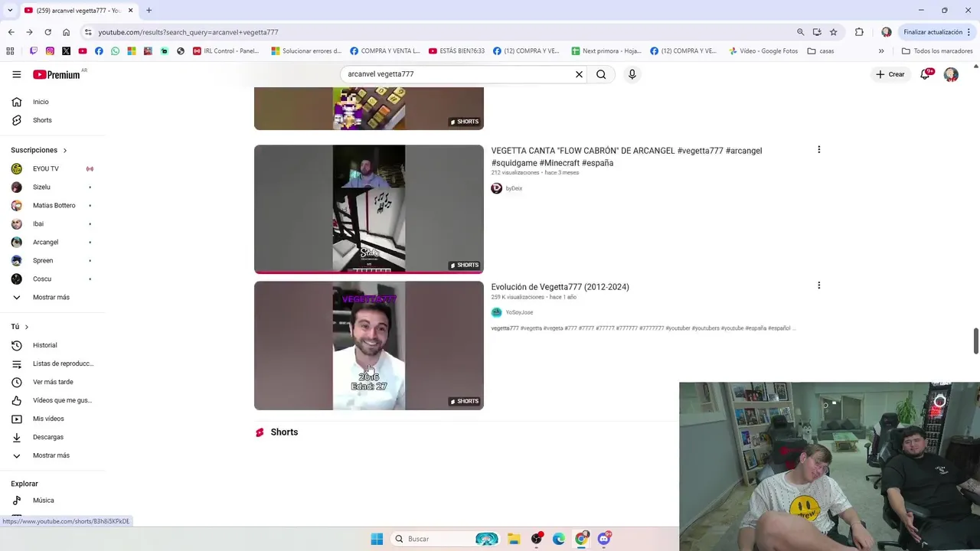Screen dimensions: 980x551
Task: Reload the page with refresh icon
Action: coord(47,32)
